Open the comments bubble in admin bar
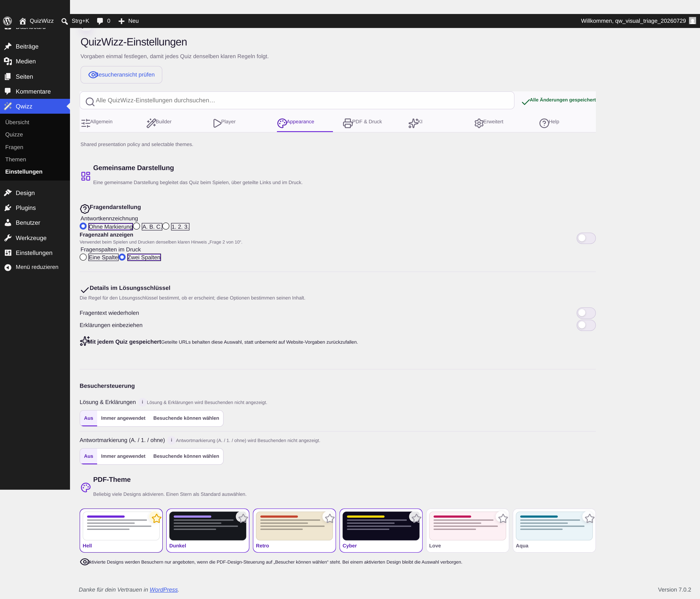Image resolution: width=700 pixels, height=599 pixels. coord(100,21)
